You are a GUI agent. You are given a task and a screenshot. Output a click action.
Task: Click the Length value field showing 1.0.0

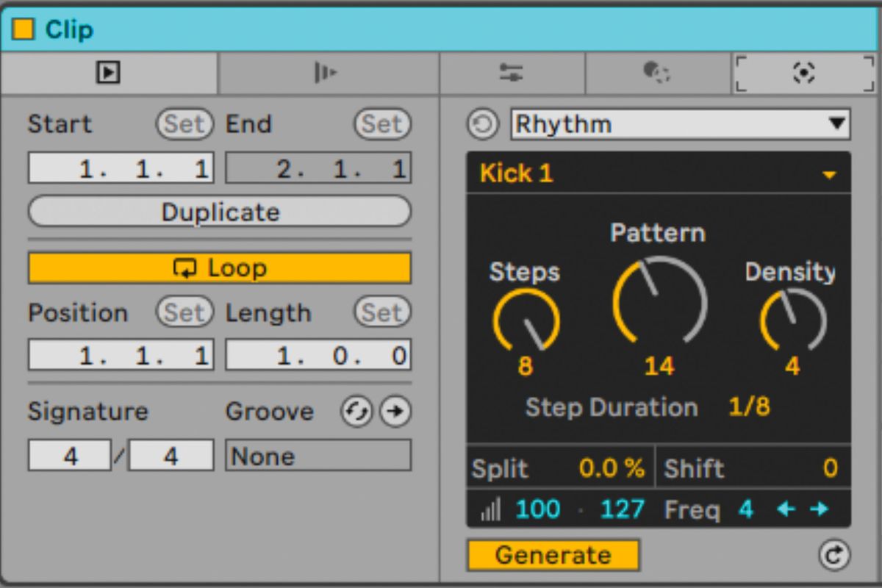coord(318,354)
